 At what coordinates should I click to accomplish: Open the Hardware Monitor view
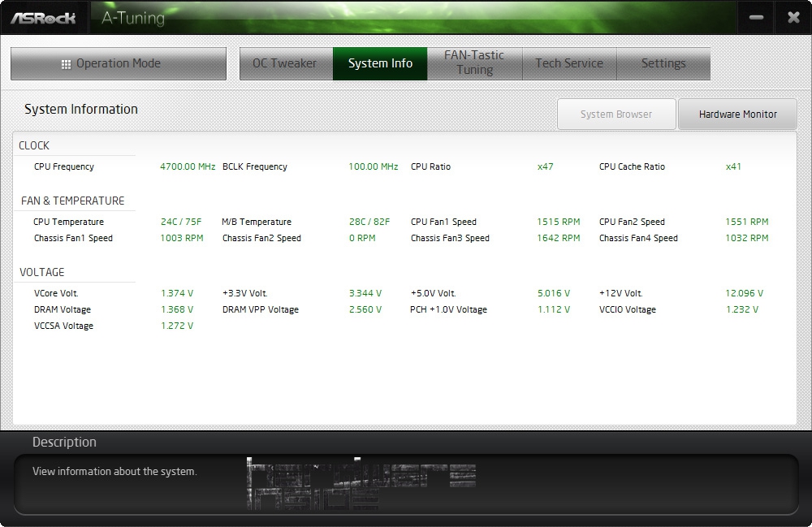pyautogui.click(x=737, y=114)
